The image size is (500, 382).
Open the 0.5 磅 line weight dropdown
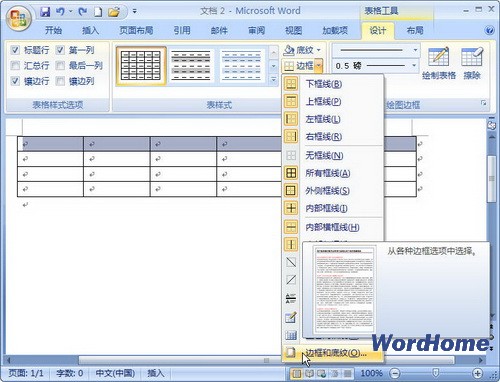pyautogui.click(x=414, y=65)
